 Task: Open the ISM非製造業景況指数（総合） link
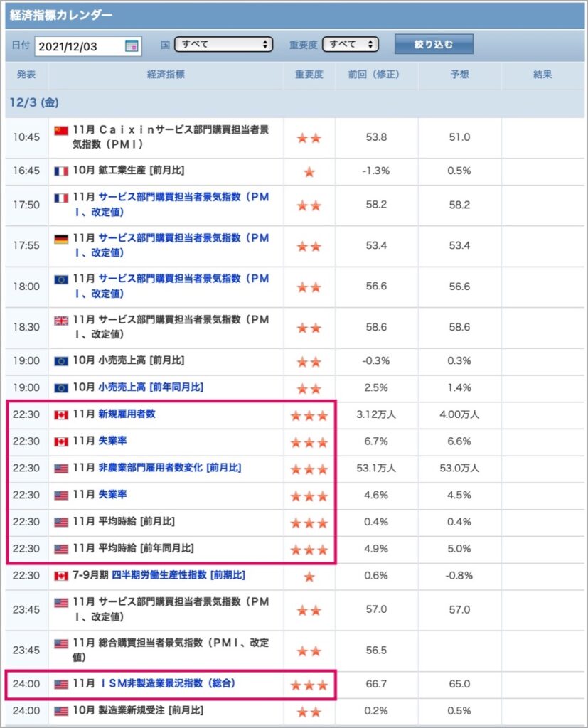168,683
